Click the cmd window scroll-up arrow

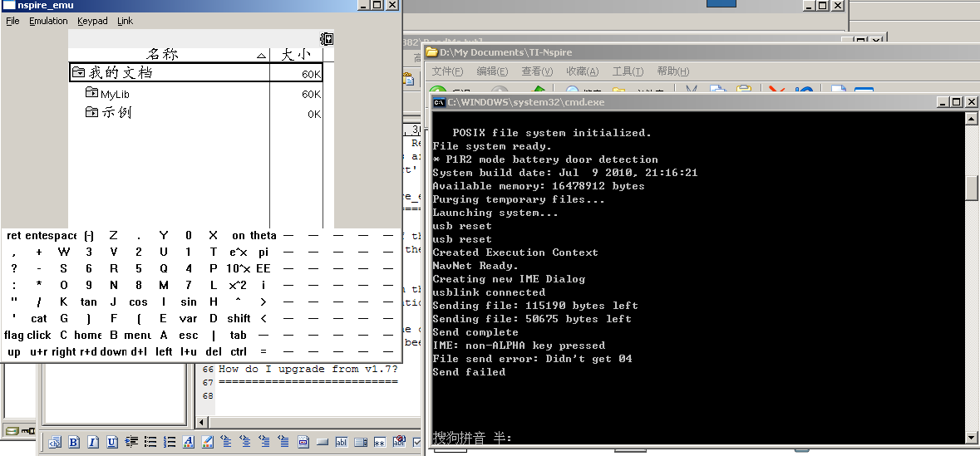(971, 117)
